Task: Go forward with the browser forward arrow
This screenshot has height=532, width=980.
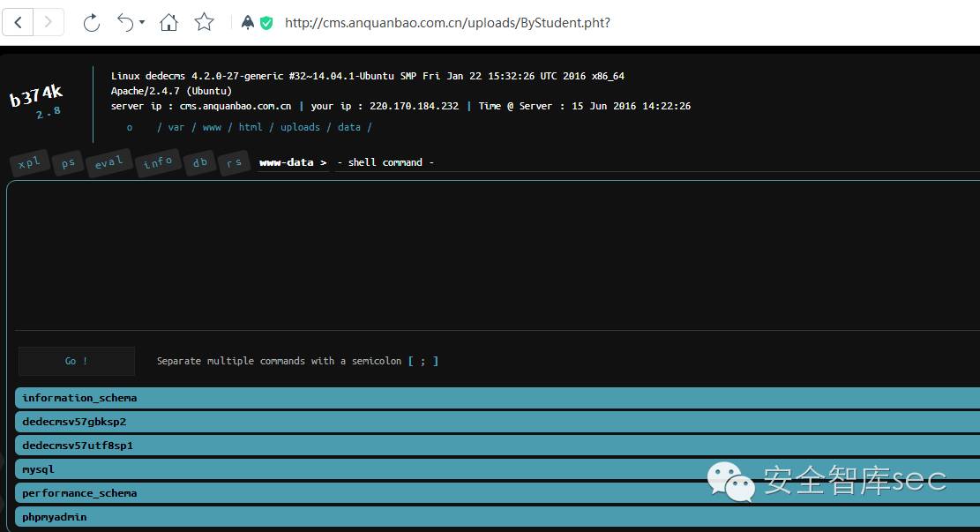Action: (49, 23)
